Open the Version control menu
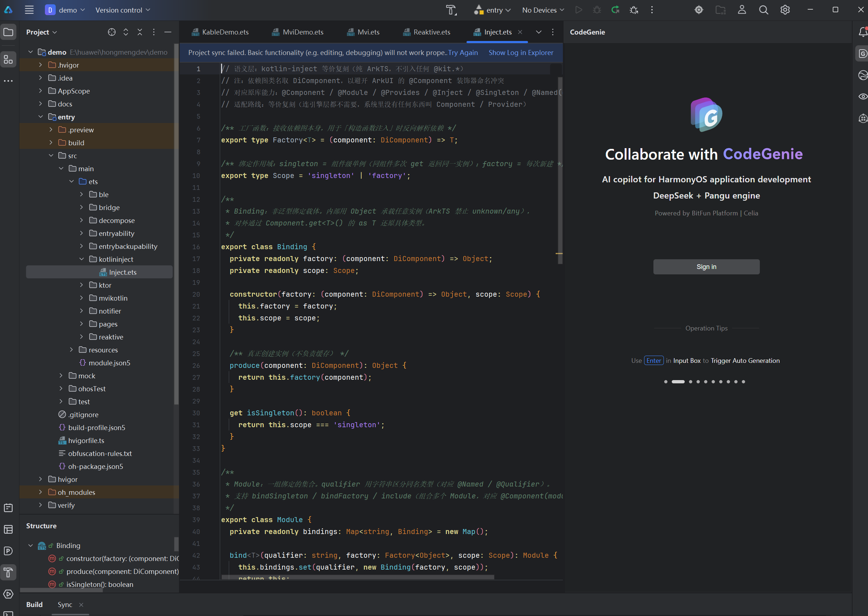 click(x=123, y=10)
